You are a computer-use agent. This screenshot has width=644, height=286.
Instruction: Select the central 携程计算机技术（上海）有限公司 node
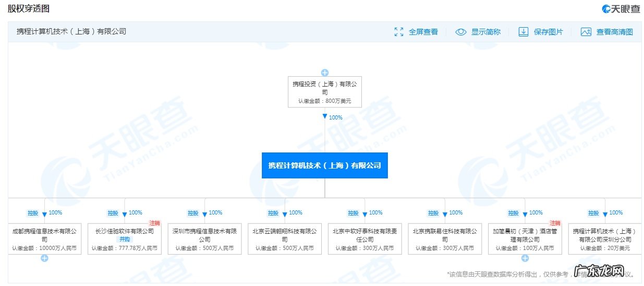click(x=325, y=165)
